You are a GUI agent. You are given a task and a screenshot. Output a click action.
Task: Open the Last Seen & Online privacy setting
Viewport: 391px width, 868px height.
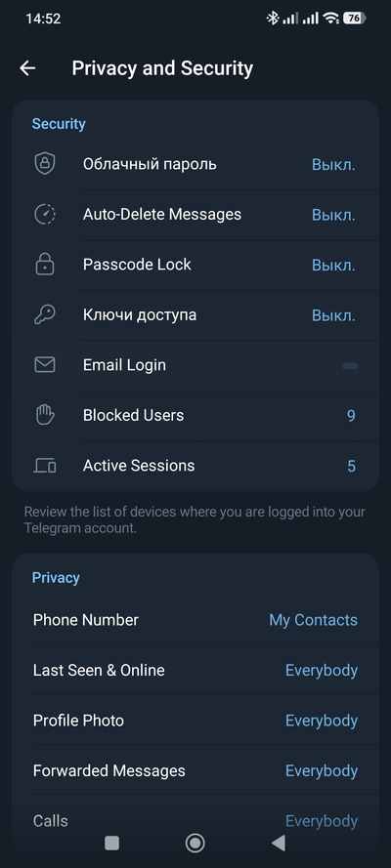pyautogui.click(x=195, y=671)
